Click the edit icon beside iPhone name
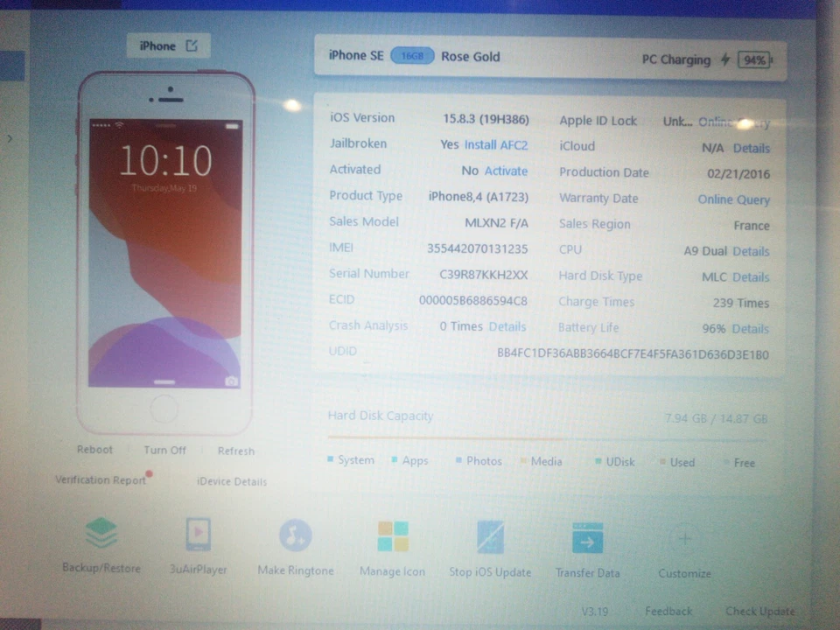This screenshot has height=630, width=840. pyautogui.click(x=192, y=45)
